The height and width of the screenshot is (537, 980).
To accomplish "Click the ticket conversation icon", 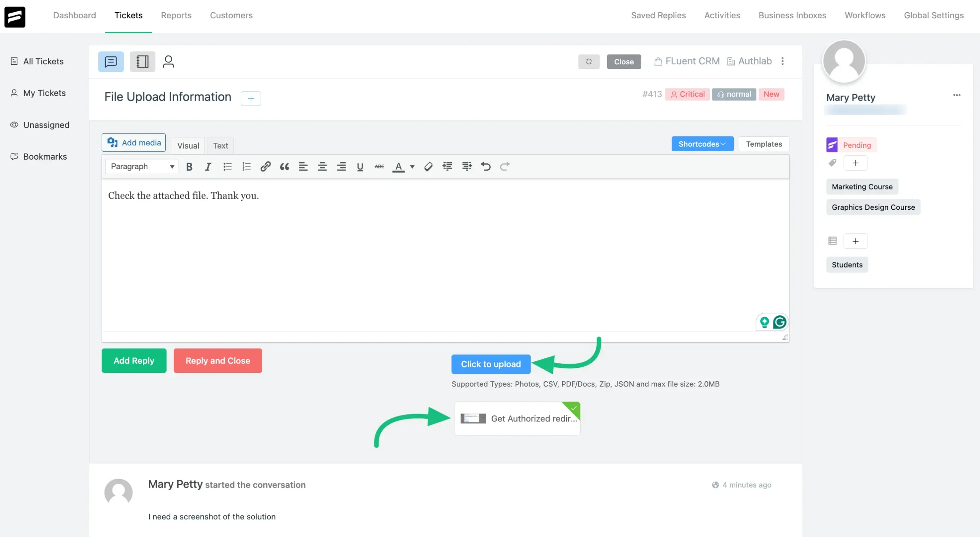I will click(x=110, y=61).
